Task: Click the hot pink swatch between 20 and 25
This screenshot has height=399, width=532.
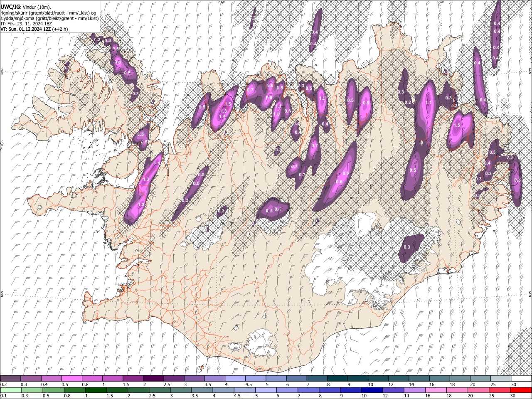Action: pyautogui.click(x=478, y=390)
